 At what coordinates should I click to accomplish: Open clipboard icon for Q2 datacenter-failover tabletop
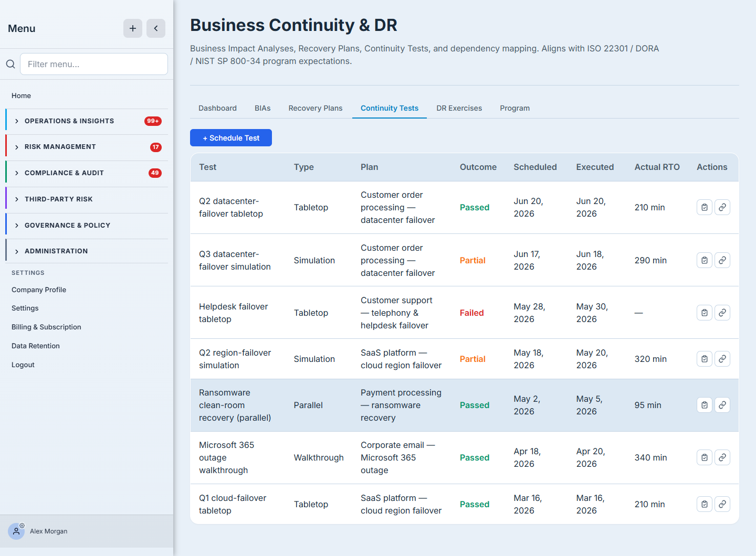point(705,207)
